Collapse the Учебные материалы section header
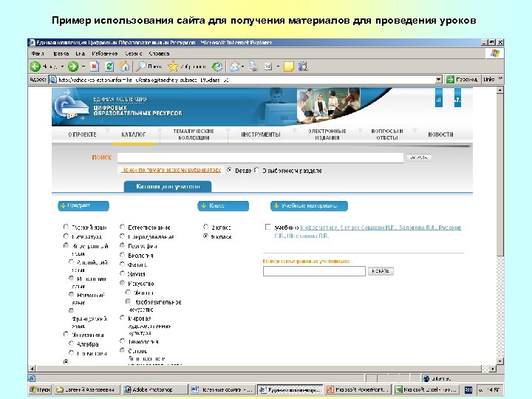The width and height of the screenshot is (532, 399). (309, 205)
